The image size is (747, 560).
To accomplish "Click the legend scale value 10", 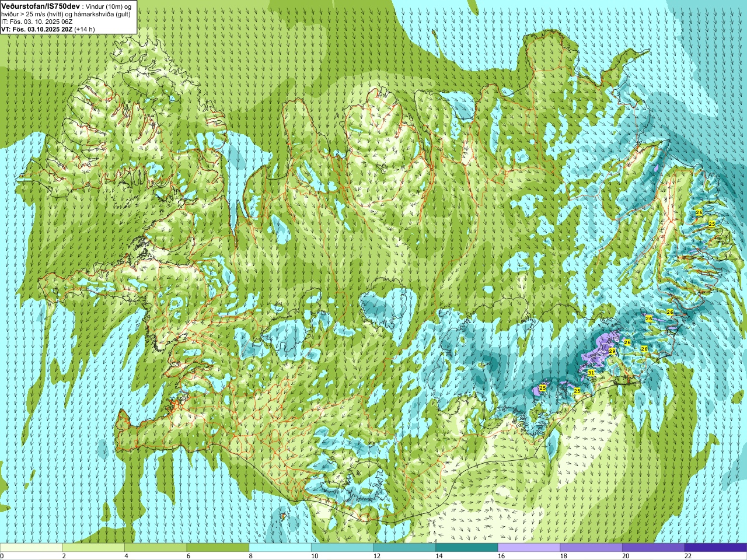I will click(x=314, y=556).
